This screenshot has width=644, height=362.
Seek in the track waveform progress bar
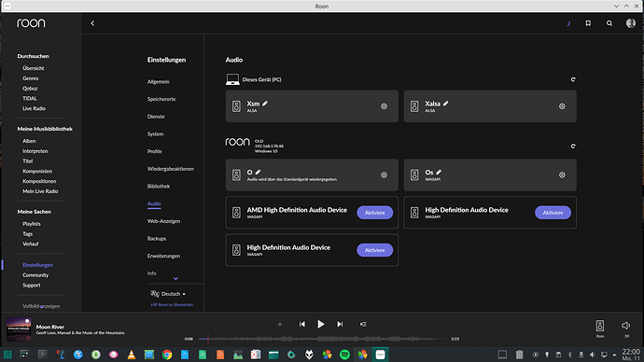(322, 339)
